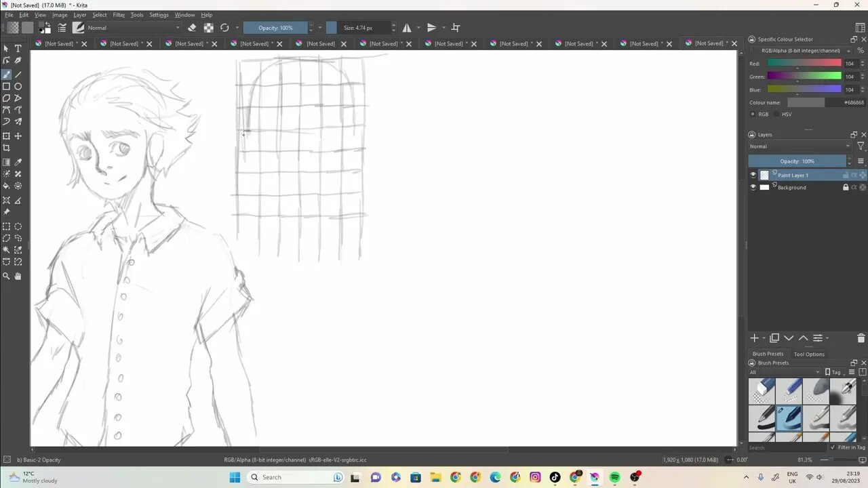Select the Measure tool
Screen dimensions: 868x488
[18, 200]
